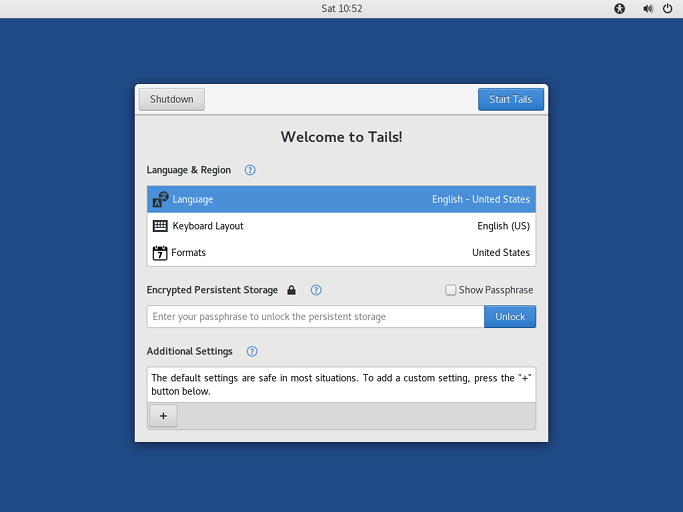The height and width of the screenshot is (512, 683).
Task: Click the Formats calendar icon
Action: [x=160, y=253]
